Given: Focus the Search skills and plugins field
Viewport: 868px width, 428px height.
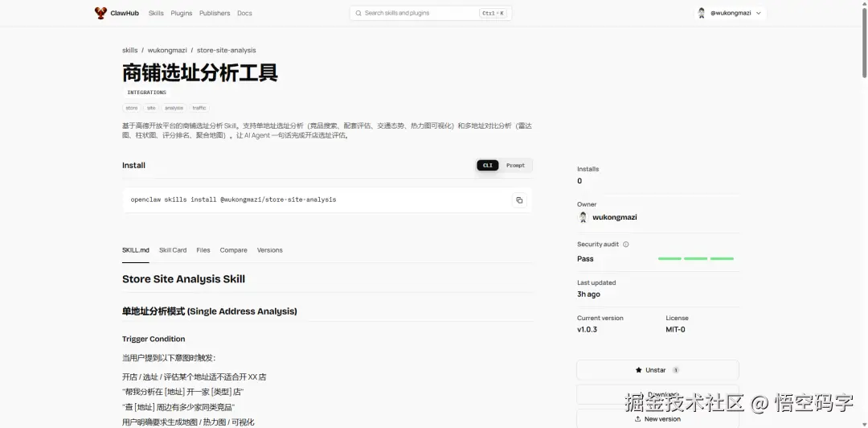Looking at the screenshot, I should pyautogui.click(x=431, y=14).
